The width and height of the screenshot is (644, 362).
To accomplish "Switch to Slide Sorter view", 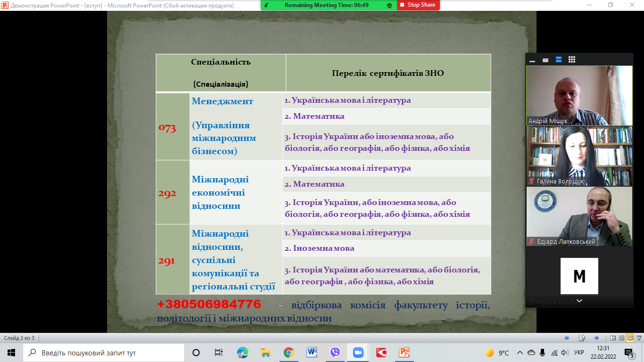I will point(621,338).
